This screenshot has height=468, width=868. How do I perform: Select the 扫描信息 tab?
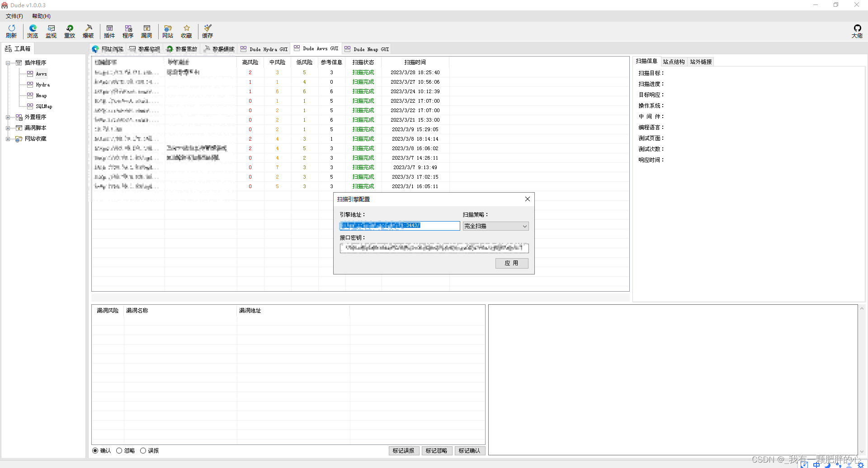646,61
